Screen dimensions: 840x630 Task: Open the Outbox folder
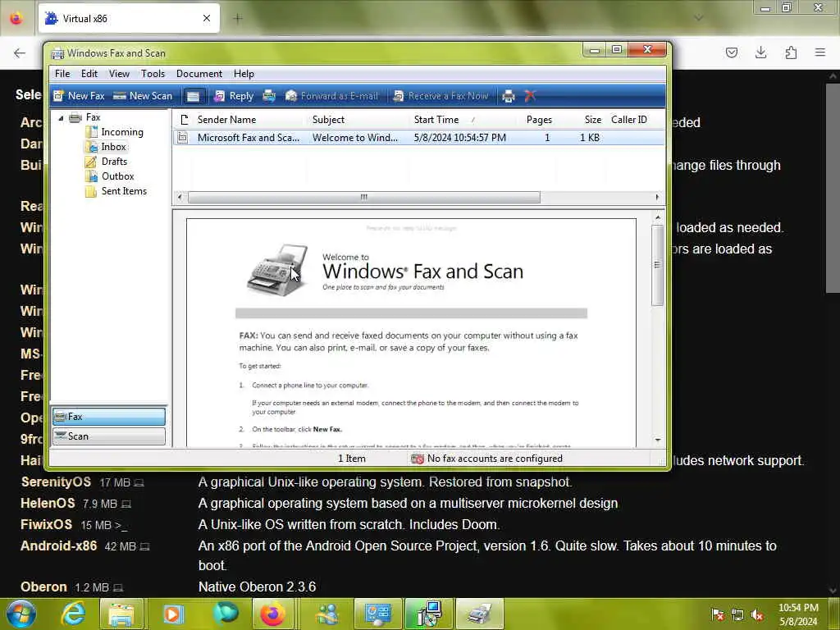[117, 176]
